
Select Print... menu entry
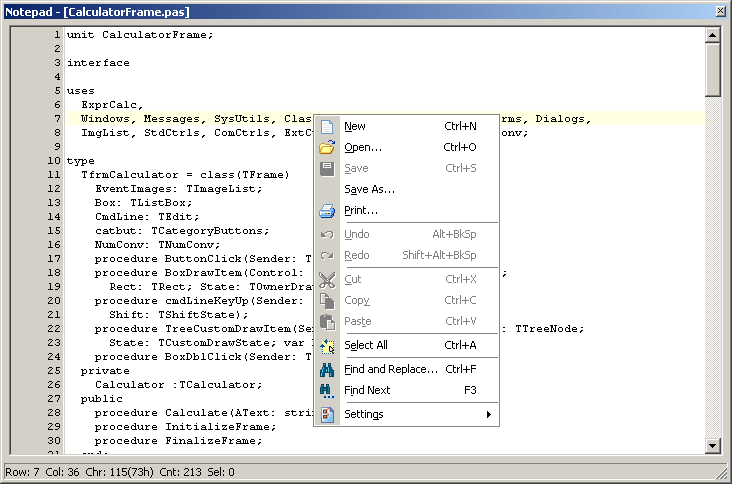(x=406, y=210)
